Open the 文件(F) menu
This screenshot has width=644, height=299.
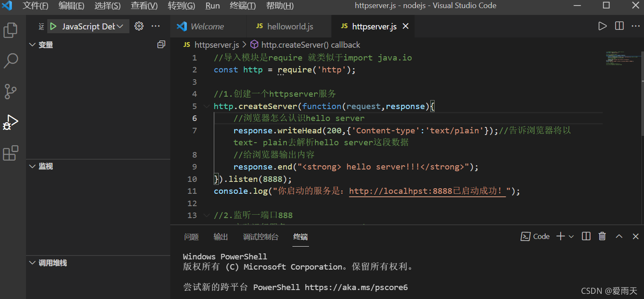tap(35, 6)
